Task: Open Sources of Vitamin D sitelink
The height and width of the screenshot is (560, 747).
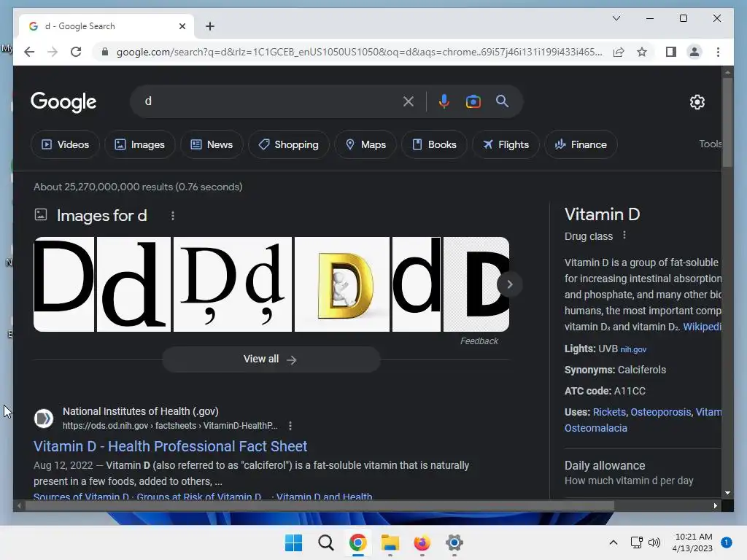Action: coord(81,496)
